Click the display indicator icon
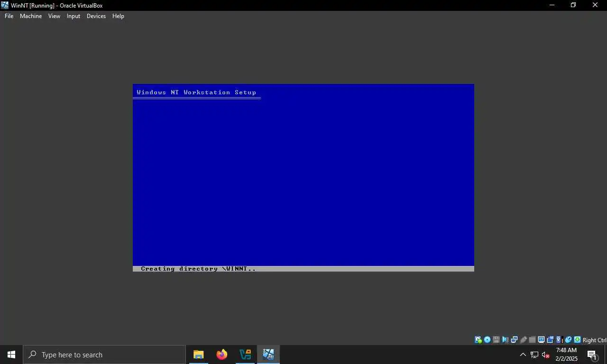 [x=541, y=340]
